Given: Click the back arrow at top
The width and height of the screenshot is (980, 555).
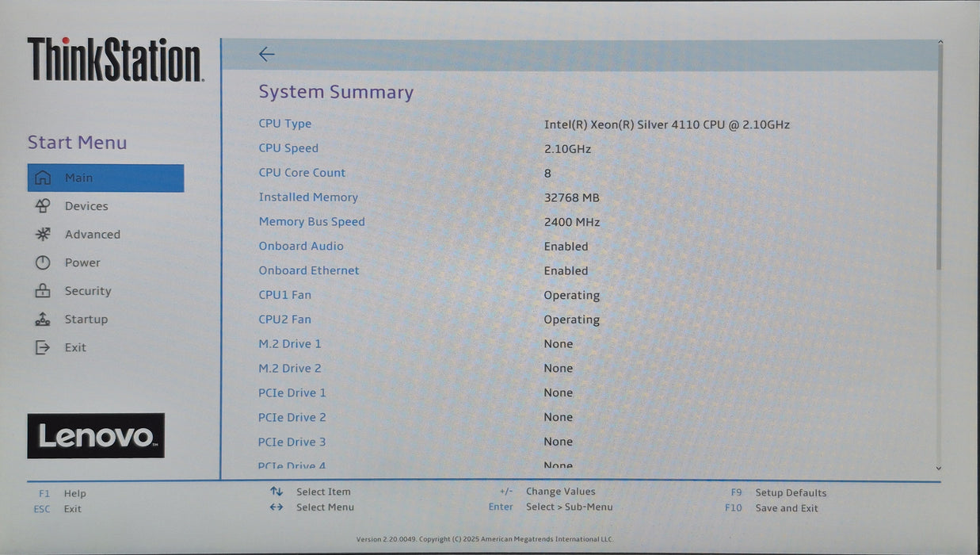Looking at the screenshot, I should click(x=266, y=54).
